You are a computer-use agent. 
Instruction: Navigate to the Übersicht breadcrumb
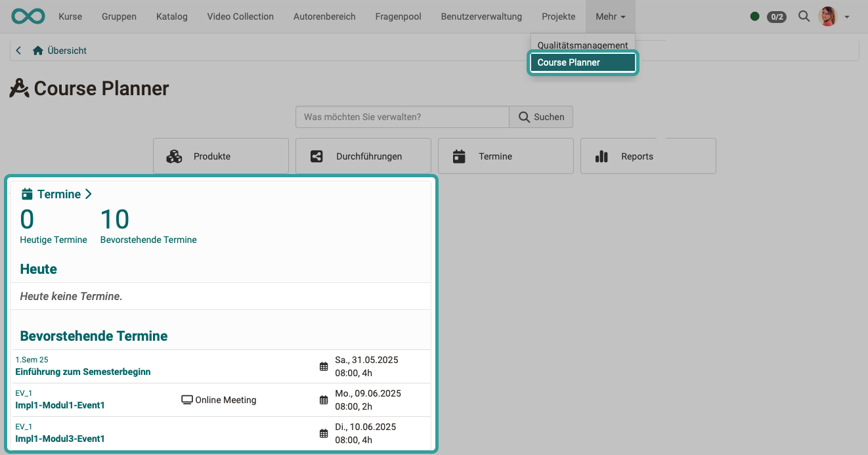point(66,50)
